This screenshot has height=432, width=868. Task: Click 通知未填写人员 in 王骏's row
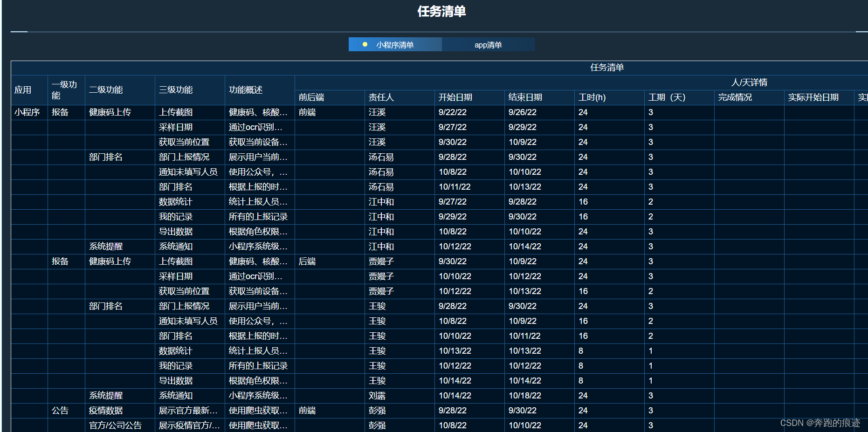(190, 321)
